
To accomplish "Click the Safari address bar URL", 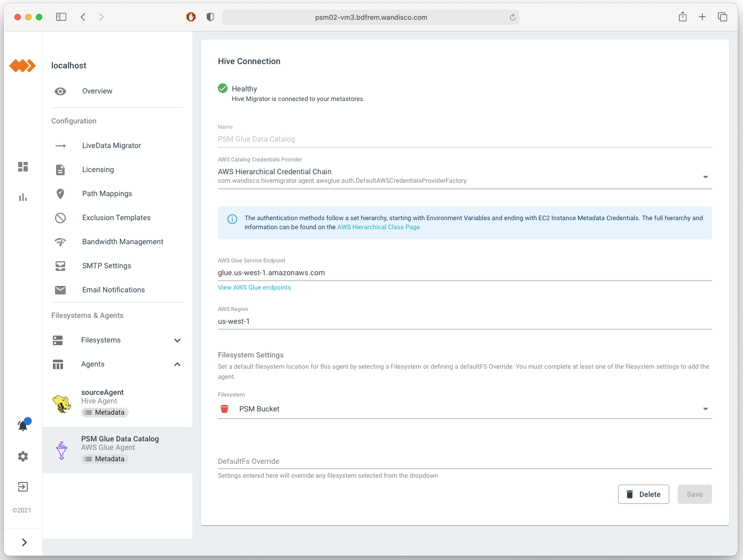I will [371, 17].
